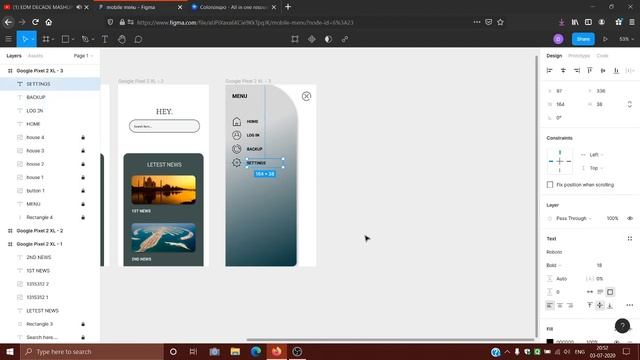Select the BACKUP layer in the list
Screen dimensions: 640x360
[x=36, y=97]
